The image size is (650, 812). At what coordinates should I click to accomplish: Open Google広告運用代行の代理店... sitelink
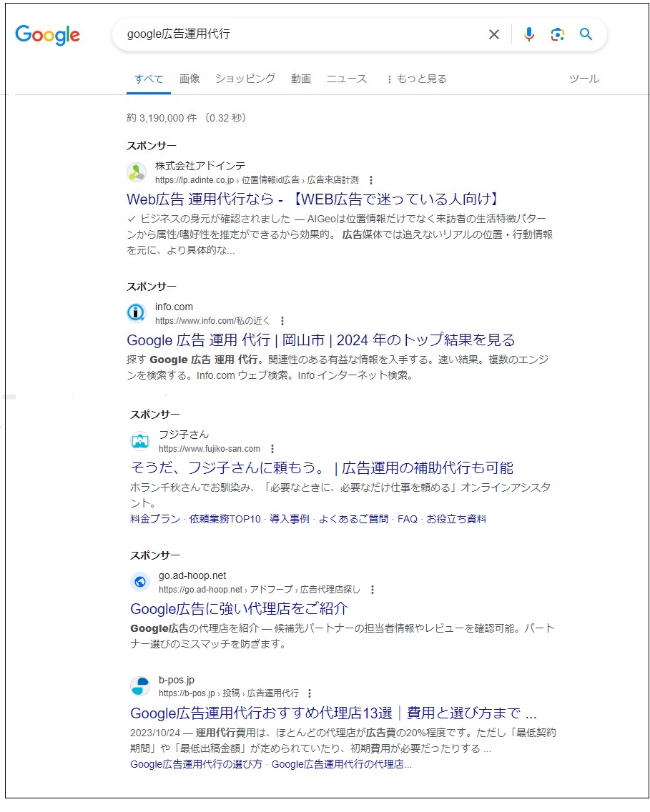[342, 764]
